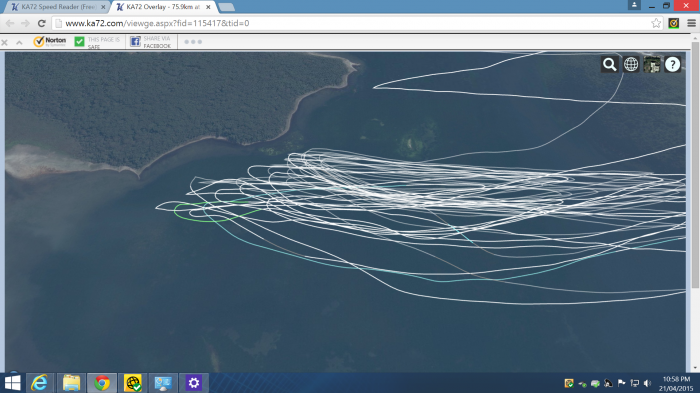This screenshot has height=393, width=700.
Task: Click the page vertical scrollbar
Action: [x=695, y=165]
